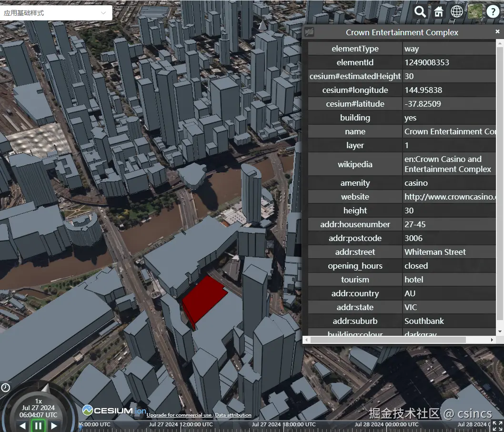Click the wikipedia value cell

click(x=449, y=164)
